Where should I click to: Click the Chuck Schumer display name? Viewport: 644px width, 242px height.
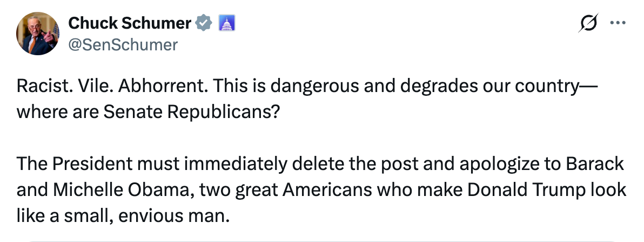(129, 23)
